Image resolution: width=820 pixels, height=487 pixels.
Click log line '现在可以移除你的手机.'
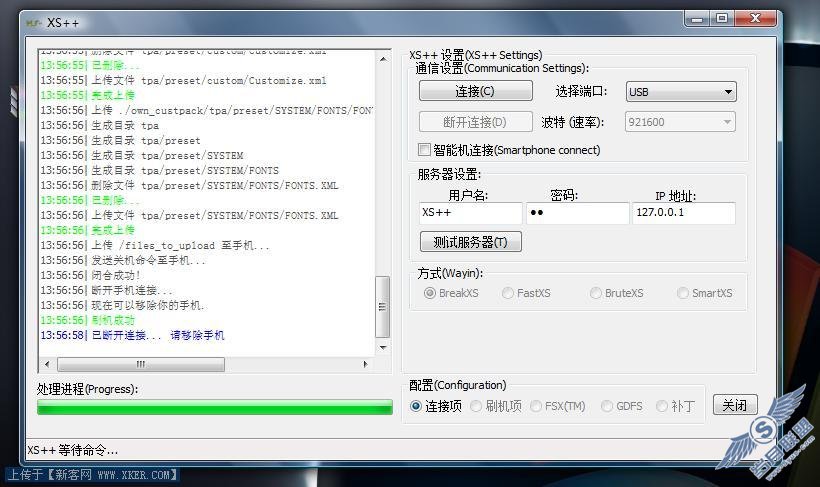point(122,305)
